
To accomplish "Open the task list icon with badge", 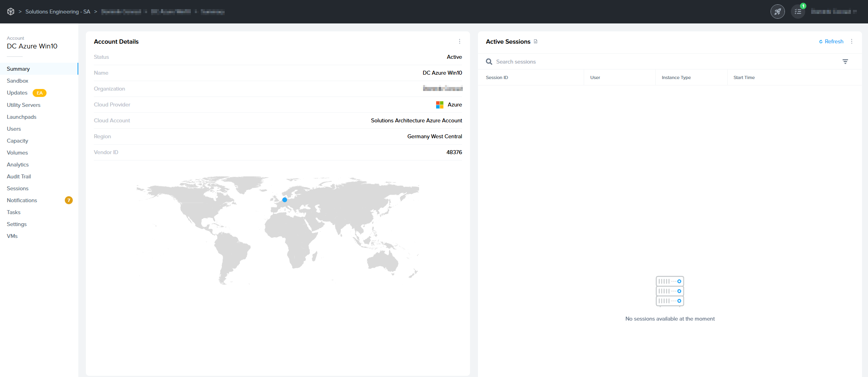I will (798, 12).
